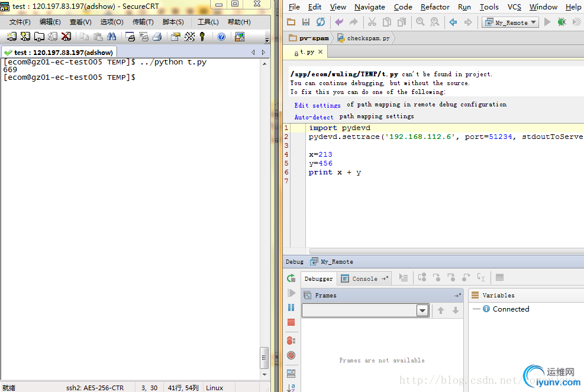The width and height of the screenshot is (584, 392).
Task: Open SecureCRT keymap editor icon
Action: [x=189, y=37]
